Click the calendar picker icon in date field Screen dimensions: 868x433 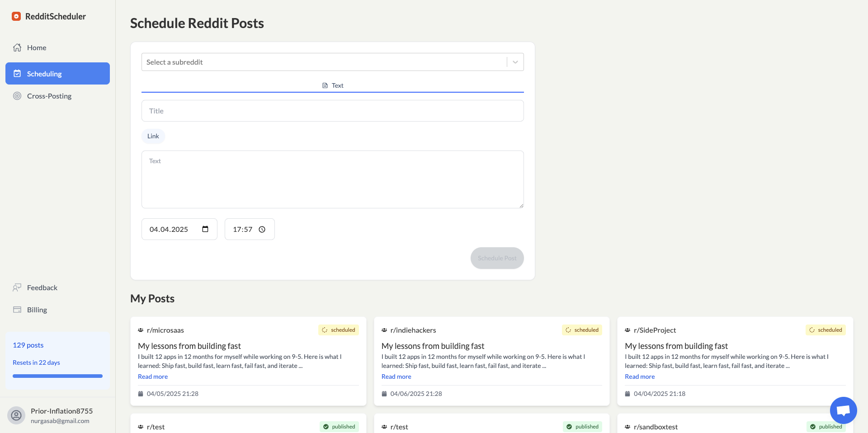click(205, 229)
